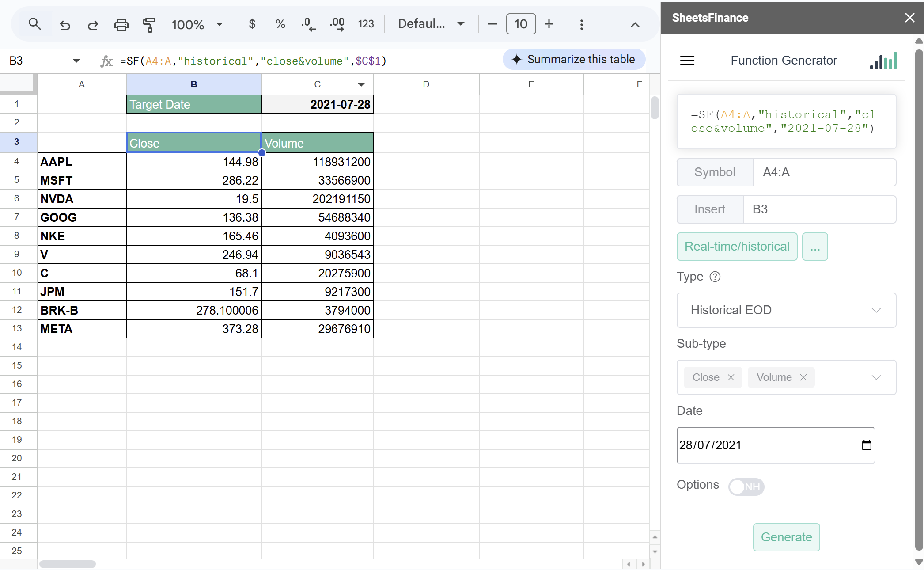Image resolution: width=924 pixels, height=570 pixels.
Task: Click Summarize this table button
Action: click(x=574, y=59)
